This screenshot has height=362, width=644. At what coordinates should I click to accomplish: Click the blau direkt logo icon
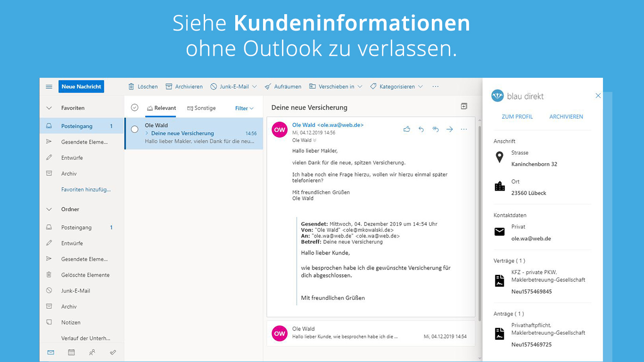498,96
